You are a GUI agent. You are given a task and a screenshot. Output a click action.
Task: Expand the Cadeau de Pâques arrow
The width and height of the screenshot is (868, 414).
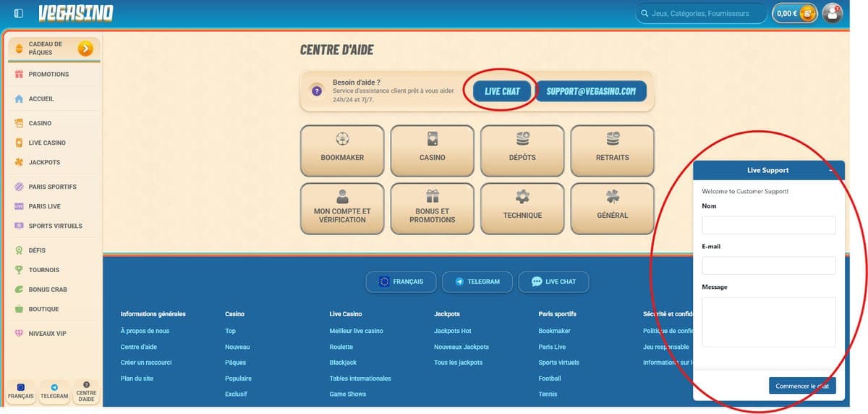(x=85, y=48)
